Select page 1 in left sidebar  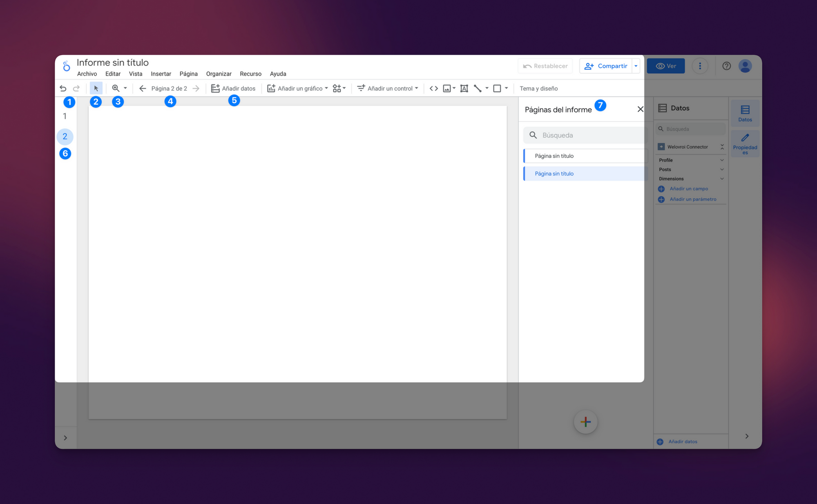pyautogui.click(x=65, y=116)
